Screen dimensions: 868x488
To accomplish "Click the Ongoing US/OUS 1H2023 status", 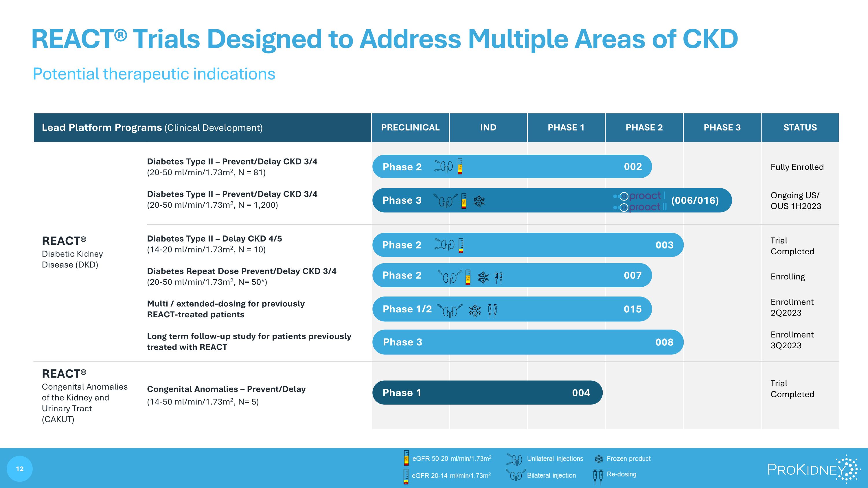I will coord(796,200).
